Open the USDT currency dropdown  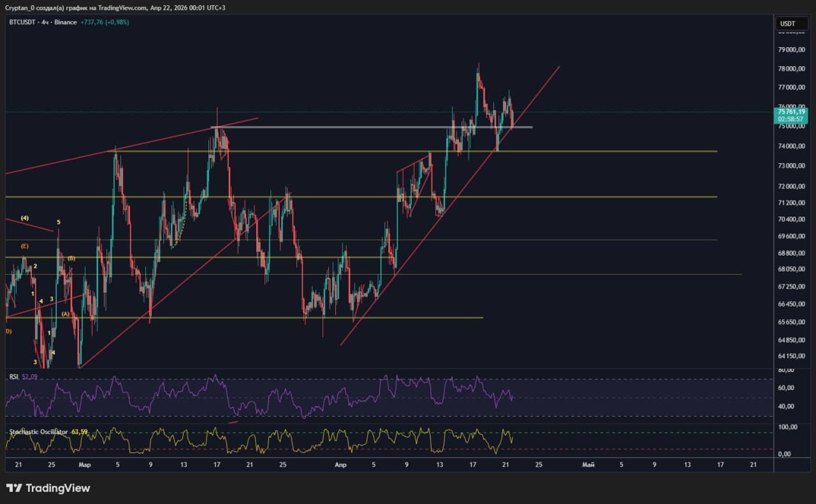[788, 24]
